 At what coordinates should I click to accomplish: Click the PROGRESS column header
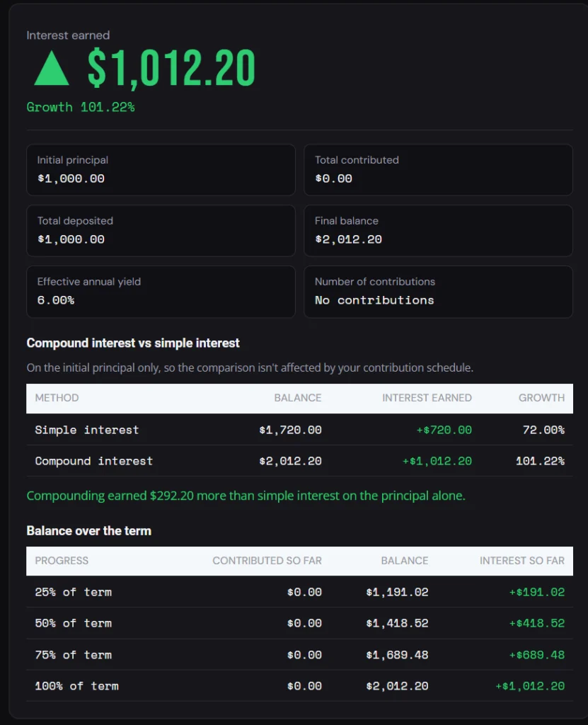pyautogui.click(x=62, y=561)
